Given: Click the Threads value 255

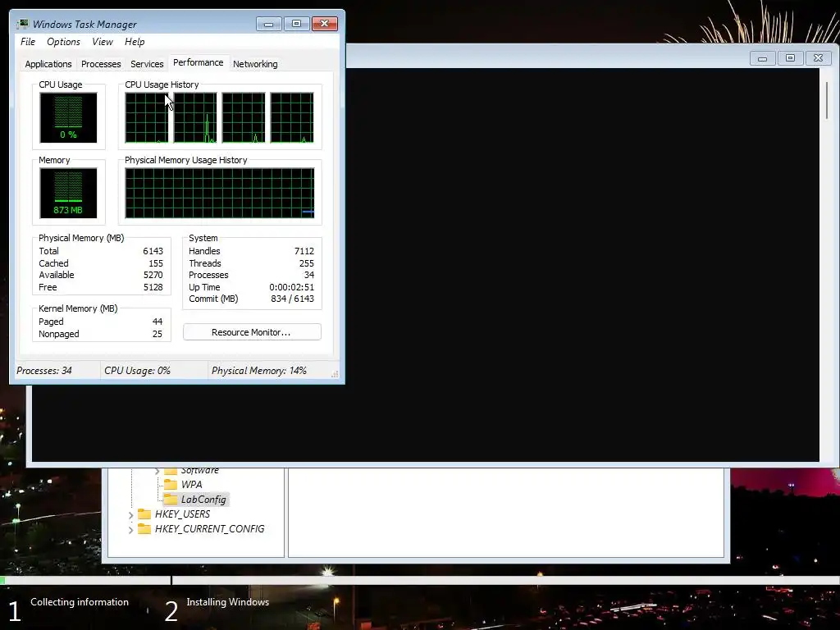Looking at the screenshot, I should (307, 263).
